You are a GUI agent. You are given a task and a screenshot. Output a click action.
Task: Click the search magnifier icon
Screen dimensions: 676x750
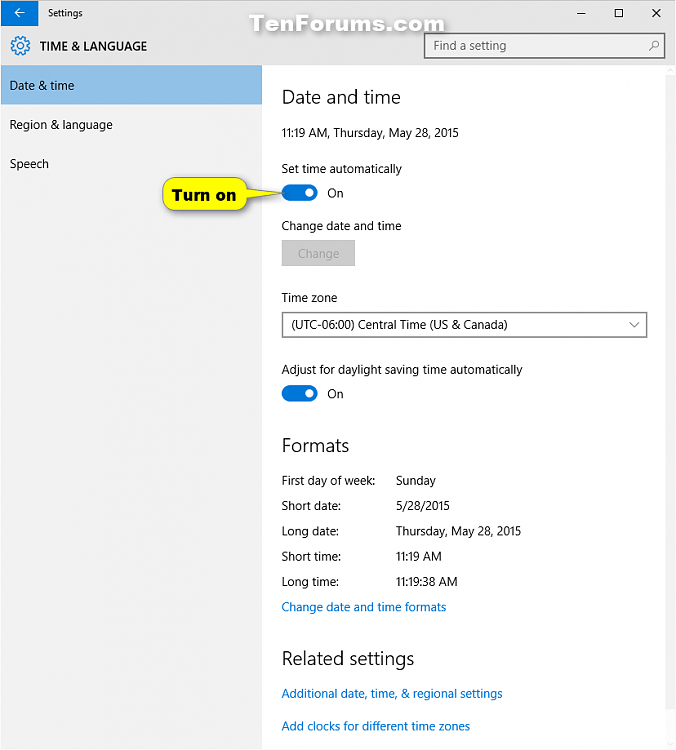click(654, 46)
